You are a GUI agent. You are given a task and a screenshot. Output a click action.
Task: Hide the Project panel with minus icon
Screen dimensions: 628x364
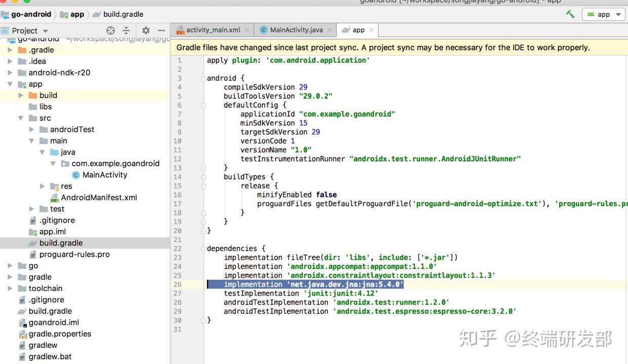click(162, 30)
